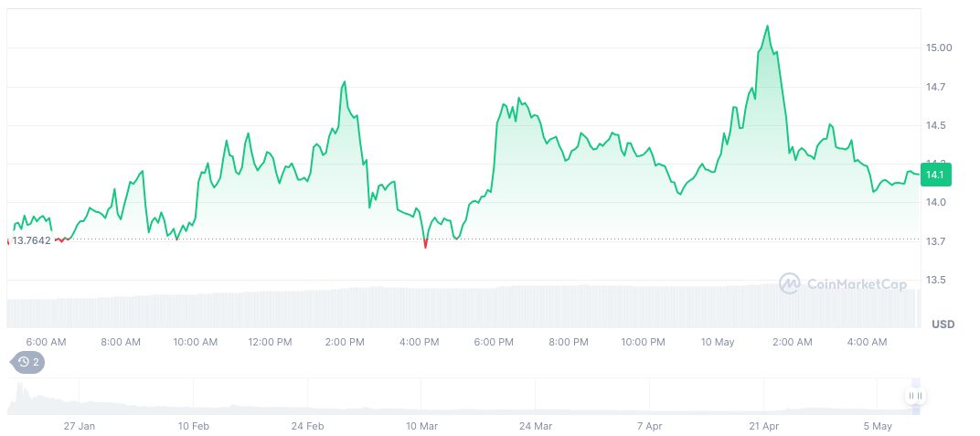Click the CoinMarketCap watermark logo
Viewport: 980px width, 436px height.
(842, 284)
